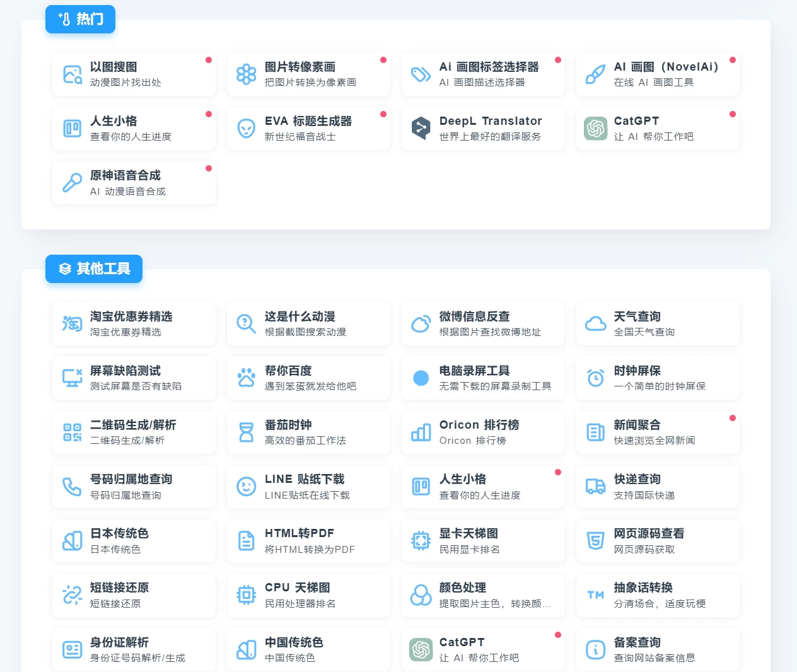Click the red dot on 新闻聚合 card
The image size is (797, 672).
tap(732, 418)
